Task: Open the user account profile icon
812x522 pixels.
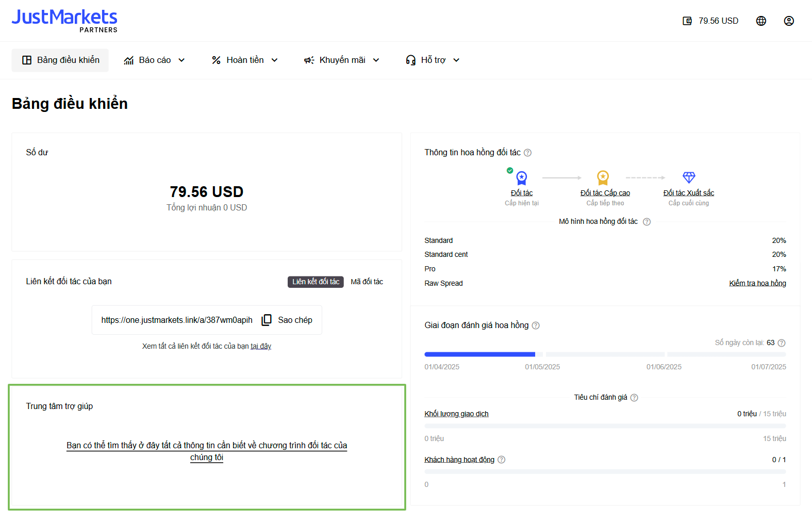Action: pyautogui.click(x=789, y=21)
